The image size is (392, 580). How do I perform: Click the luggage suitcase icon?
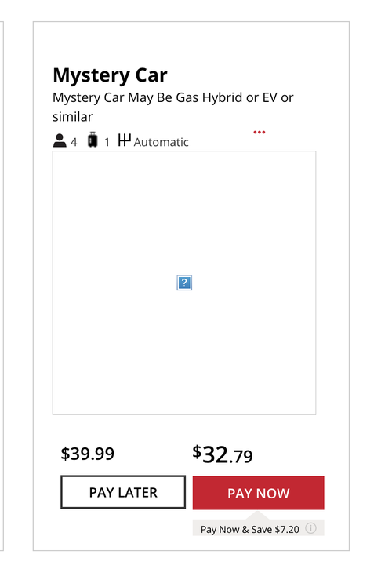click(x=93, y=140)
